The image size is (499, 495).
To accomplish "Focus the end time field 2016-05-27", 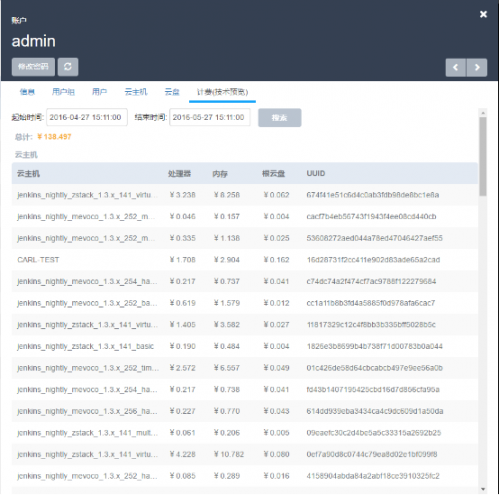I will tap(210, 117).
